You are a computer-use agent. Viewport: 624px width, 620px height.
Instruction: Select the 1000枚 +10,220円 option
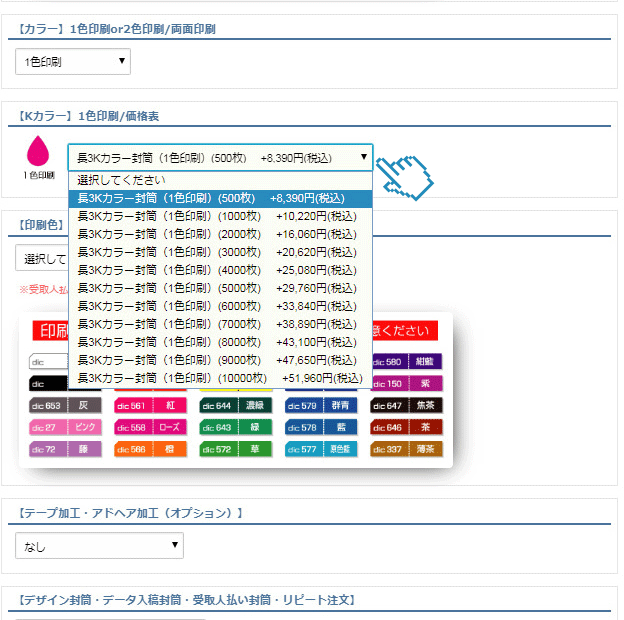tap(220, 216)
